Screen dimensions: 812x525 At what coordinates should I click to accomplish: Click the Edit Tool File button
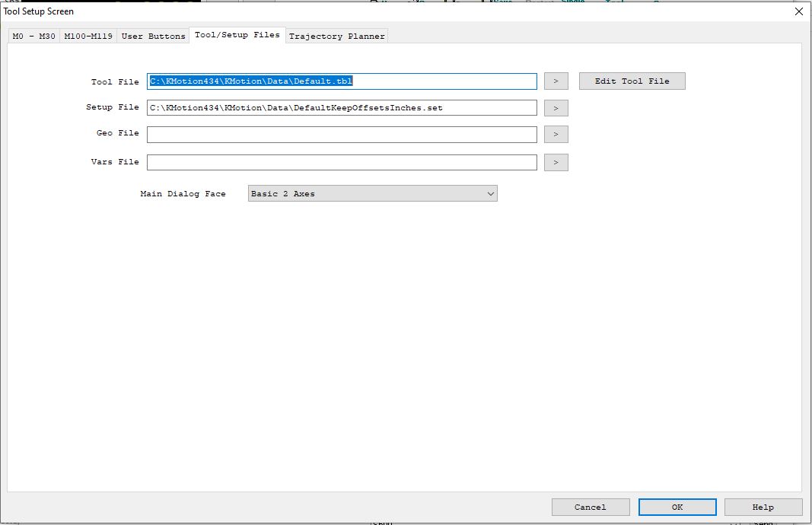[632, 81]
